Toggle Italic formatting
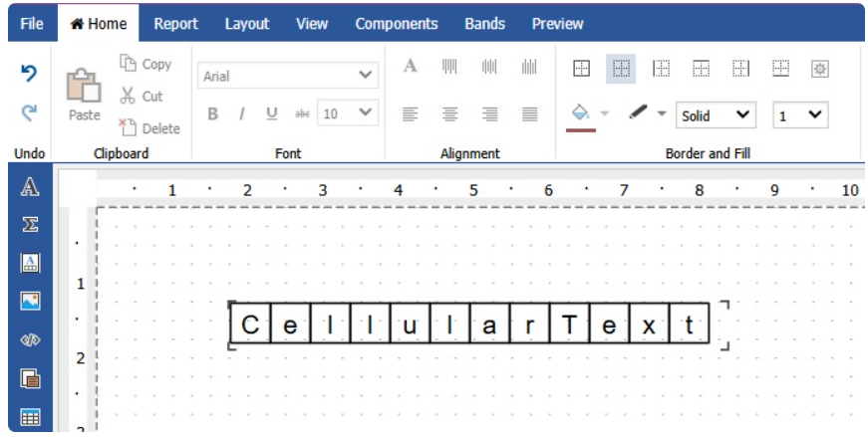868x437 pixels. [x=242, y=114]
